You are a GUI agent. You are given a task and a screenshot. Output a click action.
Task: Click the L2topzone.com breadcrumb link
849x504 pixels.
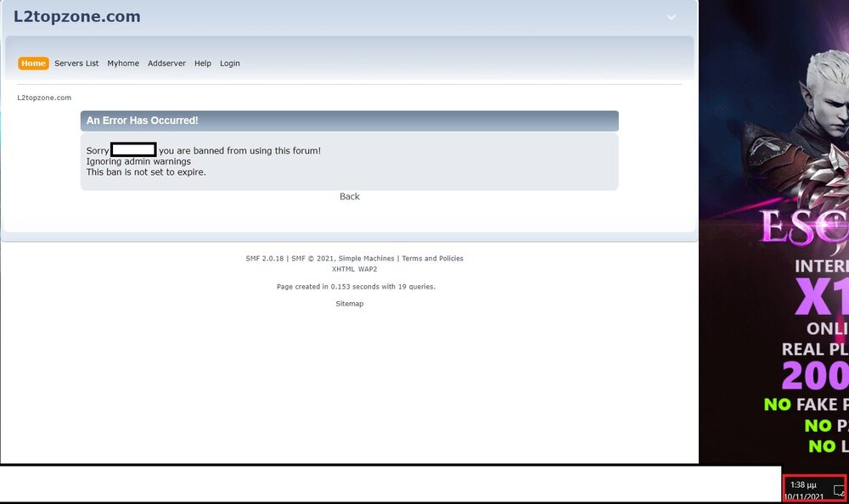pyautogui.click(x=44, y=98)
